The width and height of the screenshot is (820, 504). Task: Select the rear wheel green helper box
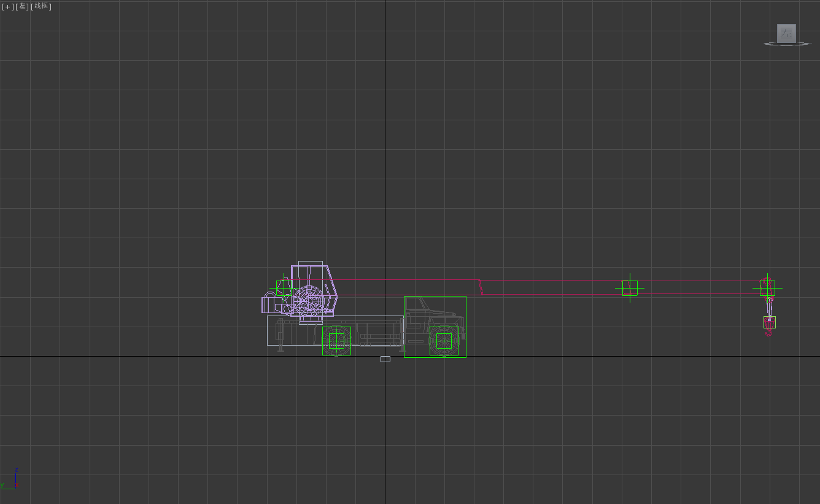pyautogui.click(x=336, y=341)
